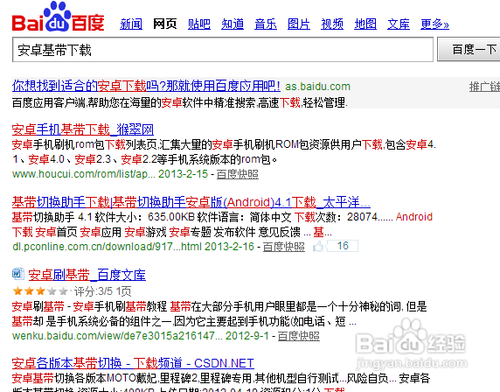Click the as.baidu.com URL text
The image size is (500, 392).
click(x=318, y=87)
